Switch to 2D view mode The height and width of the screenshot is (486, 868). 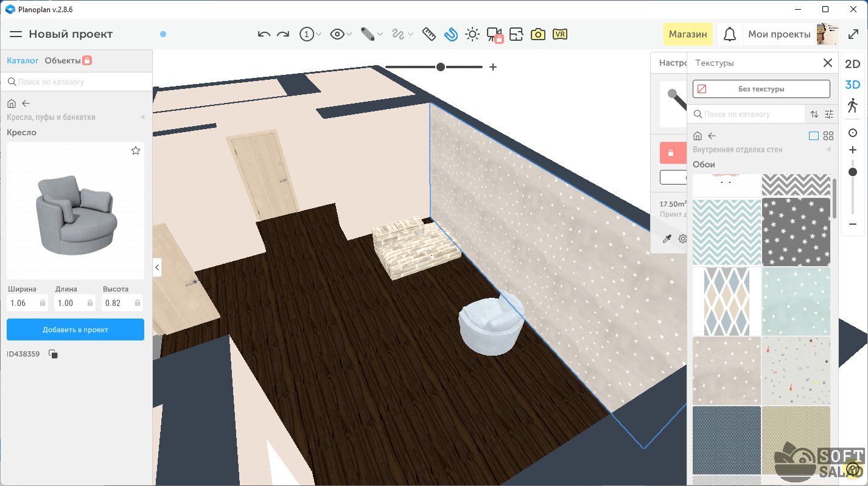[x=852, y=64]
